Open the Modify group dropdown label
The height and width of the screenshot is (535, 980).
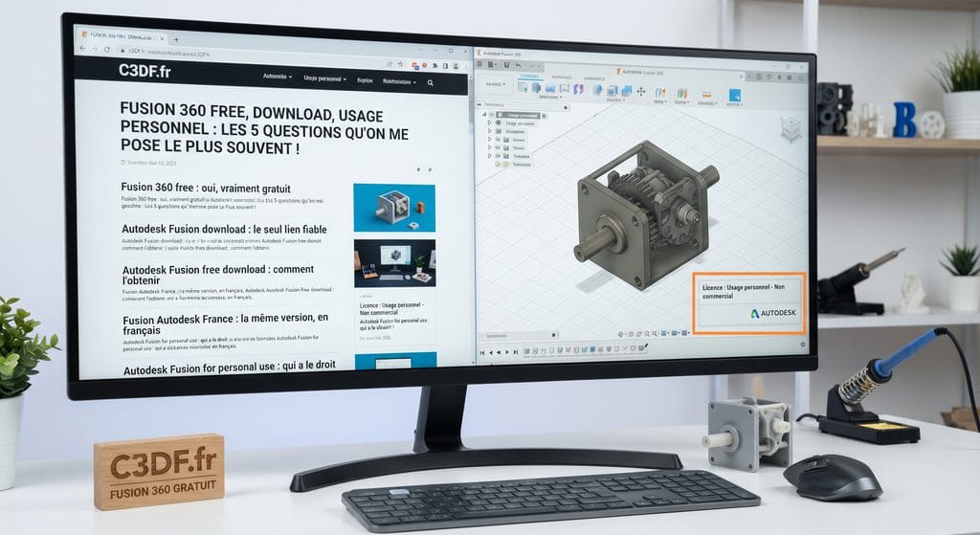coord(615,100)
